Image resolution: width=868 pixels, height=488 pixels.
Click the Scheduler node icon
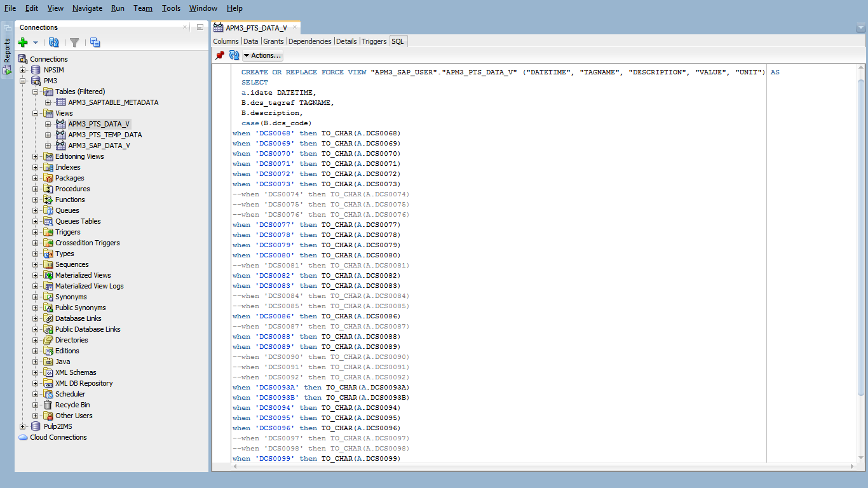point(48,394)
